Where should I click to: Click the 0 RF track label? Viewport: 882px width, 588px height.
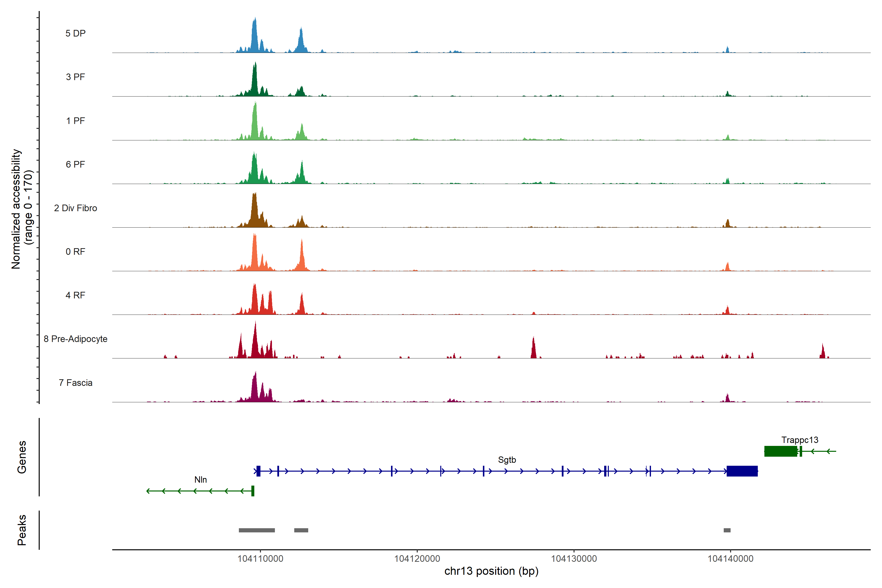(75, 252)
